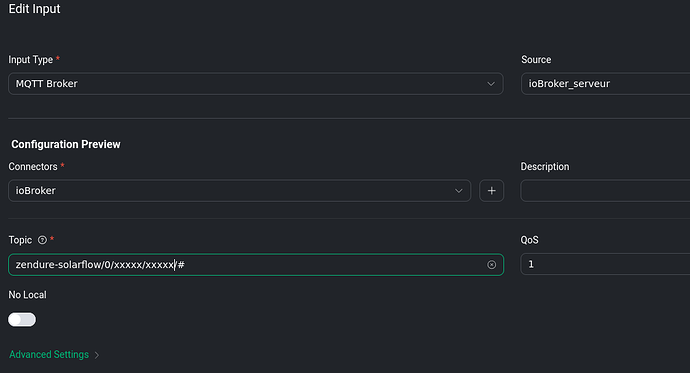Click the Edit Input title
Viewport: 690px width, 373px height.
pos(34,9)
